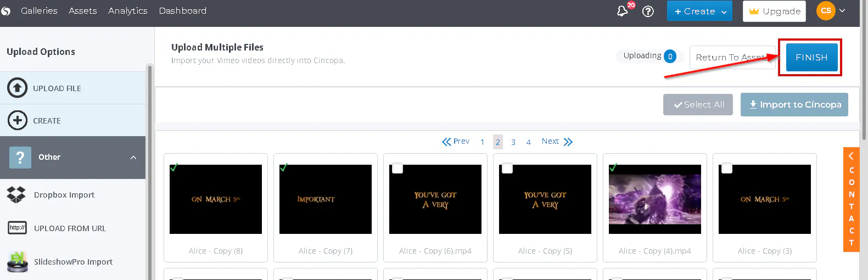
Task: Expand the user account menu arrow
Action: point(842,10)
